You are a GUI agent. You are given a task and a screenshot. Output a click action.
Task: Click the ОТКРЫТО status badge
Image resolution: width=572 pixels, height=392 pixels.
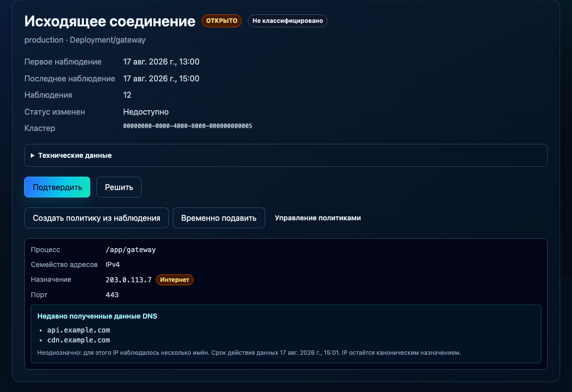221,21
